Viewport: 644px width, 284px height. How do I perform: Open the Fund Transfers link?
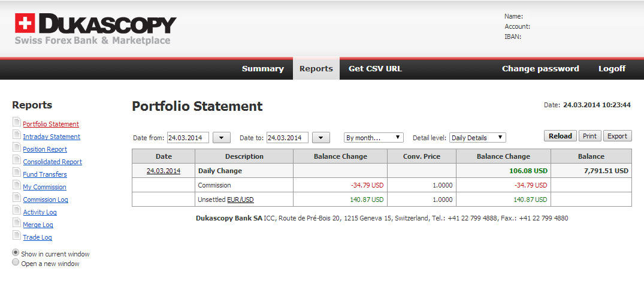[x=45, y=174]
